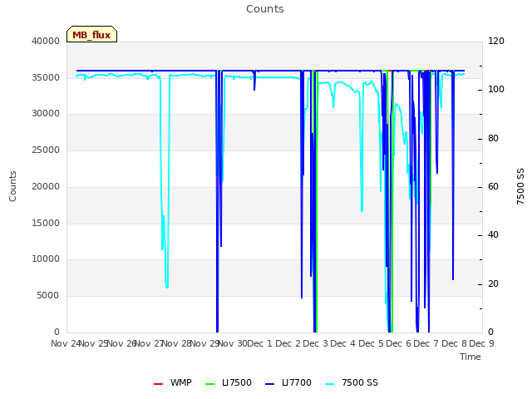Click the Nov 24 date label

(66, 343)
